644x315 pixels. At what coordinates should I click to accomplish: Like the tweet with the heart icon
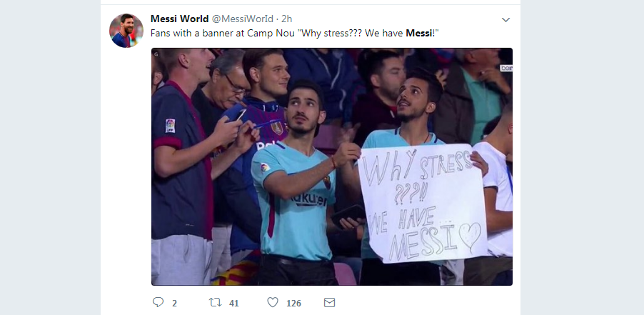(272, 303)
